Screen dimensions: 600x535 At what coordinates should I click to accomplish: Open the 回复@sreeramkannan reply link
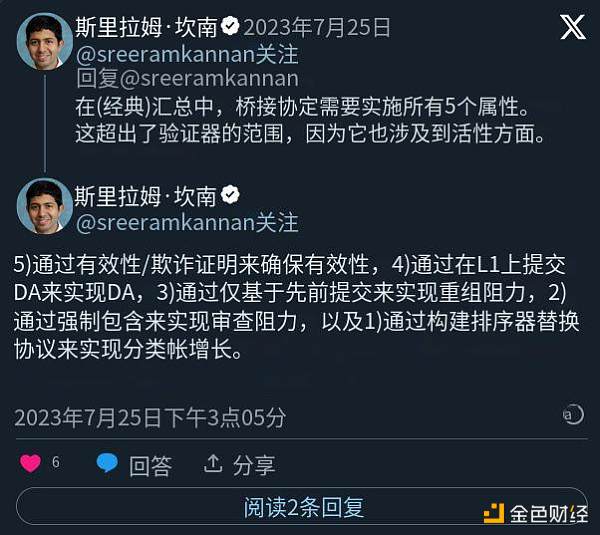[x=188, y=78]
